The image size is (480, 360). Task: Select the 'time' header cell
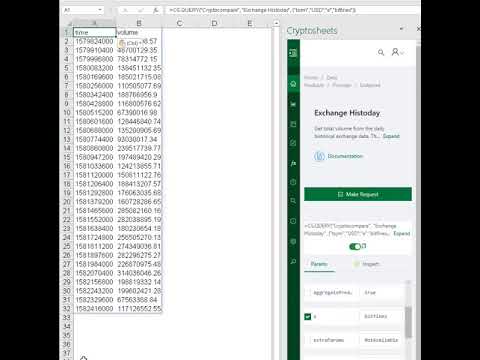tap(94, 32)
